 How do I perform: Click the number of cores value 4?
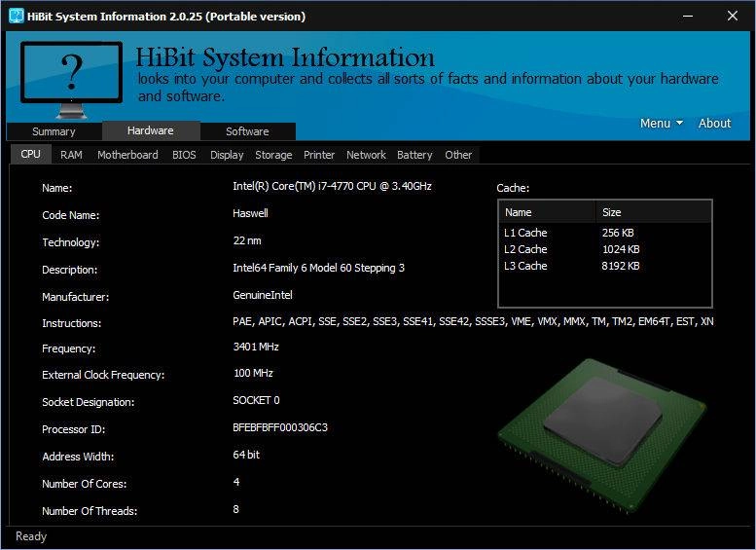click(236, 482)
